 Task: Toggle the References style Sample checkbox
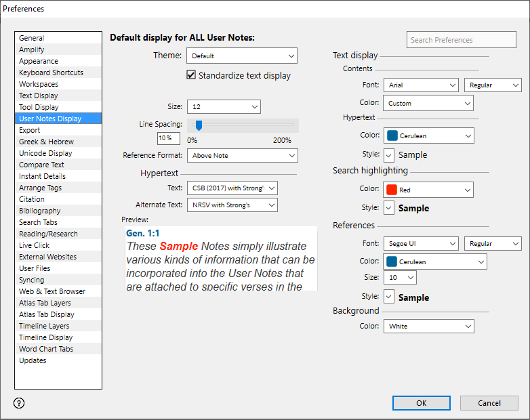click(389, 297)
